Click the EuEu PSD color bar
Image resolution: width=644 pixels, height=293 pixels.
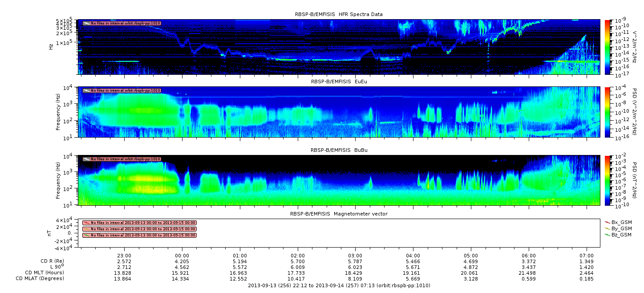tap(607, 112)
